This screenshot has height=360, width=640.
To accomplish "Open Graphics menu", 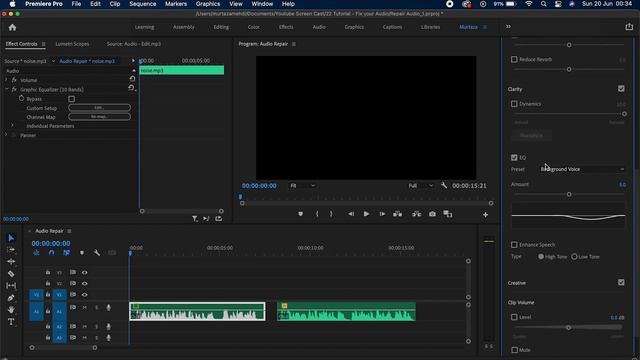I will click(208, 4).
